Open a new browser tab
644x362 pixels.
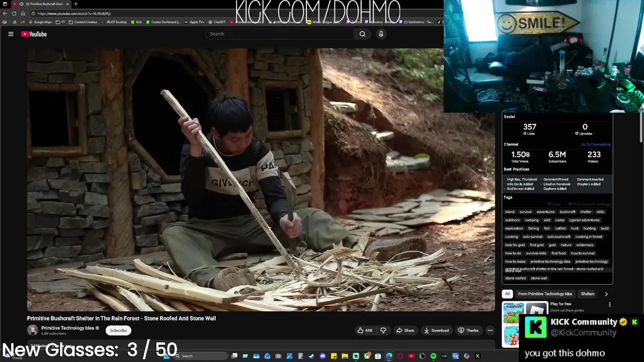coord(75,4)
